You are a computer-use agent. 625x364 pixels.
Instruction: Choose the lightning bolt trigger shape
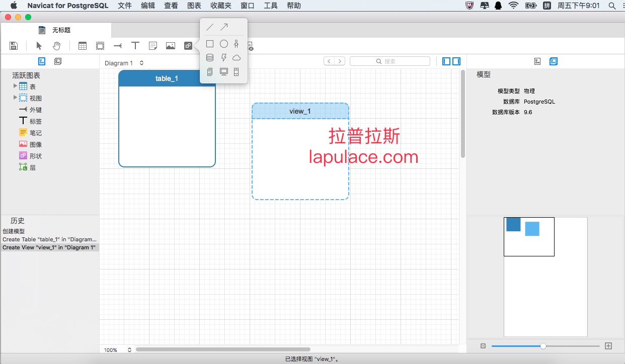(x=224, y=58)
